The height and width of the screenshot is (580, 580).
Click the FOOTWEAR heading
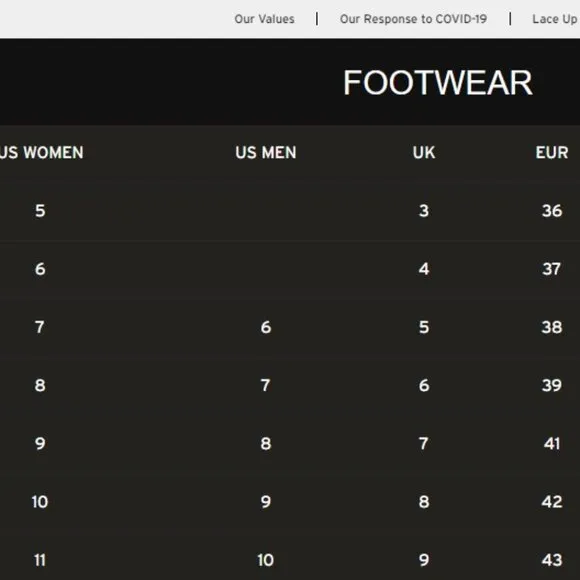438,83
